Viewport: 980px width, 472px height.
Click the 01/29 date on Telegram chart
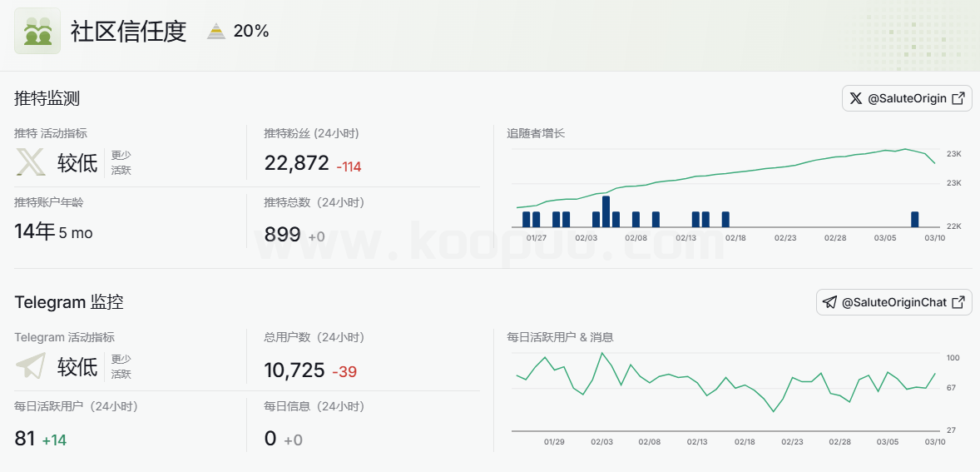pyautogui.click(x=554, y=442)
